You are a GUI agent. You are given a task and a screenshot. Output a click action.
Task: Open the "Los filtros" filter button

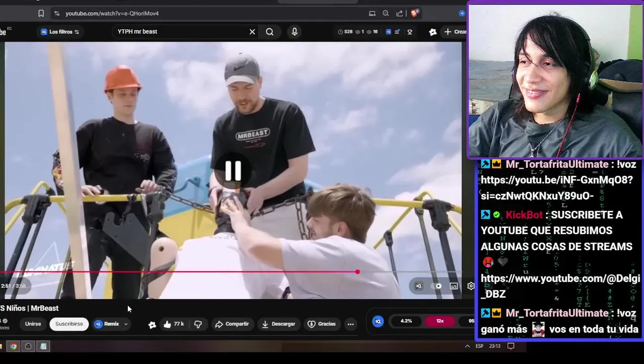60,32
